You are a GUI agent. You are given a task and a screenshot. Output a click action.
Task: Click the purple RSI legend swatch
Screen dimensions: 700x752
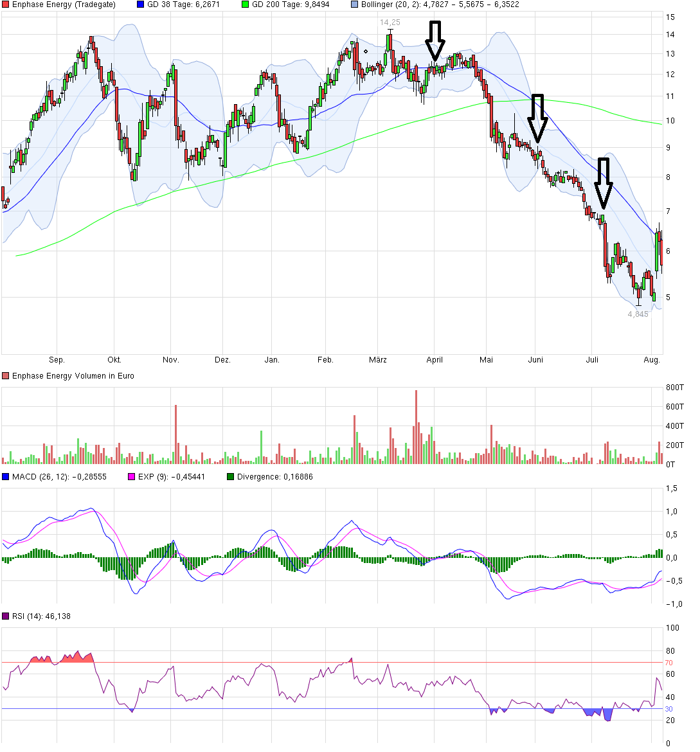(5, 616)
